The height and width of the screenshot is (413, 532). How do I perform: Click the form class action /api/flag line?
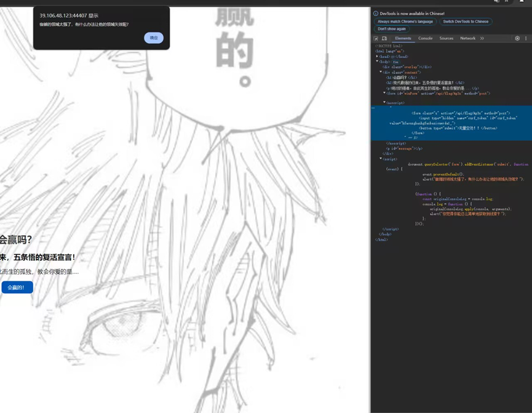click(461, 113)
